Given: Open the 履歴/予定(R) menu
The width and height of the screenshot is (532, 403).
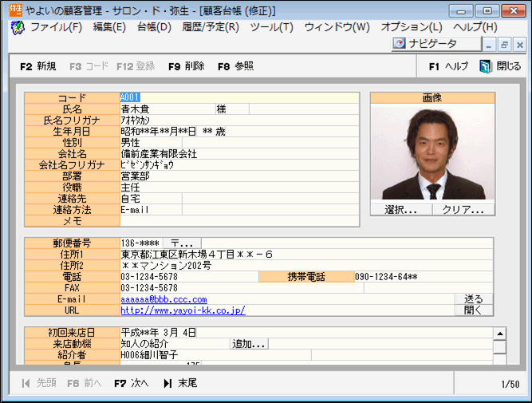Looking at the screenshot, I should point(209,27).
